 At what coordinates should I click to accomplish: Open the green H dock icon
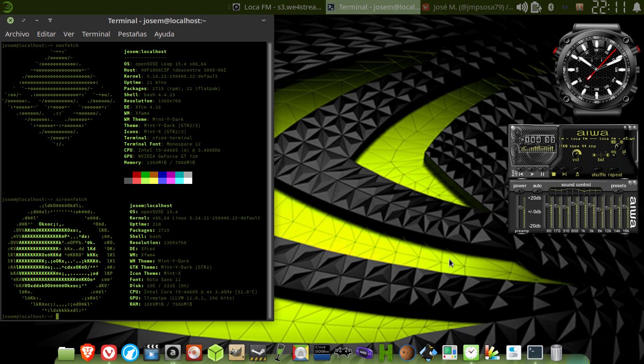(386, 353)
